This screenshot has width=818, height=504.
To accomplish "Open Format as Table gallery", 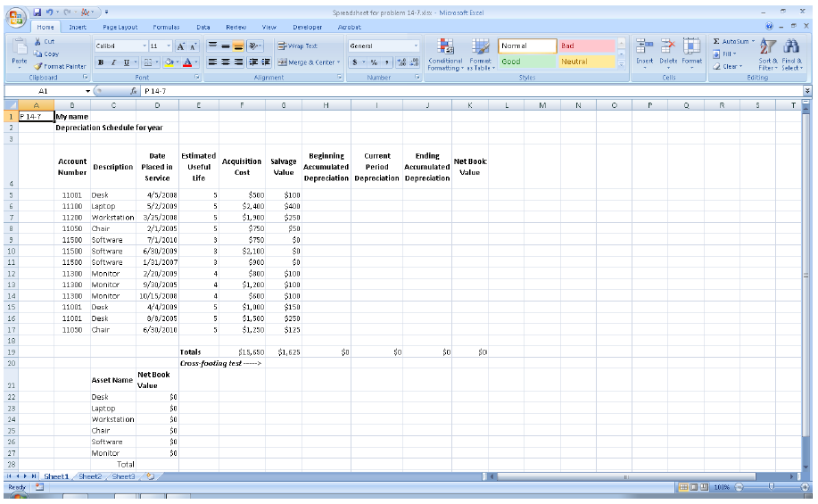I will (x=481, y=54).
